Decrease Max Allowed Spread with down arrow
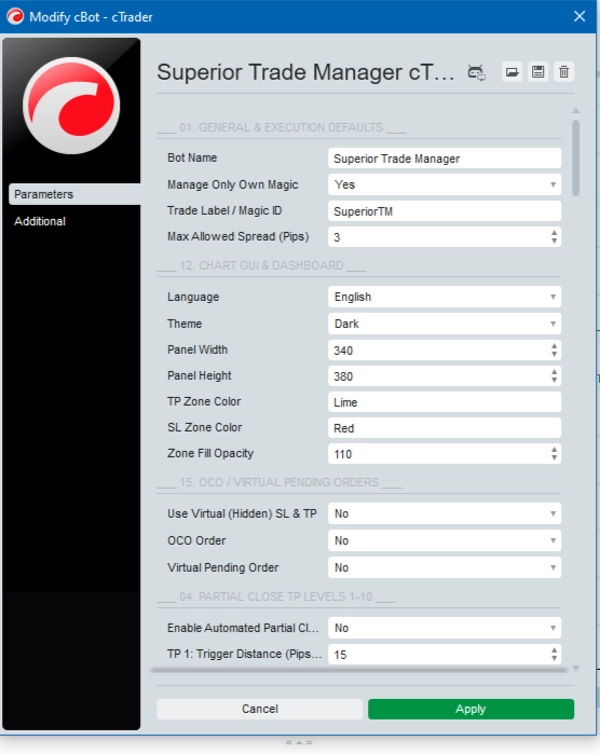Image resolution: width=600 pixels, height=754 pixels. [554, 240]
